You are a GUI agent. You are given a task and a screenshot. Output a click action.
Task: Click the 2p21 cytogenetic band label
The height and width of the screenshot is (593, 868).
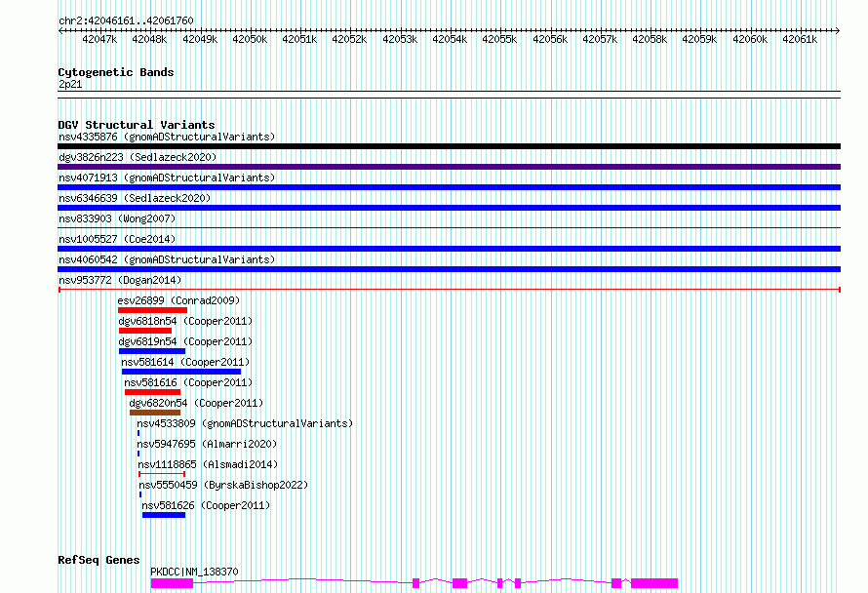[70, 85]
